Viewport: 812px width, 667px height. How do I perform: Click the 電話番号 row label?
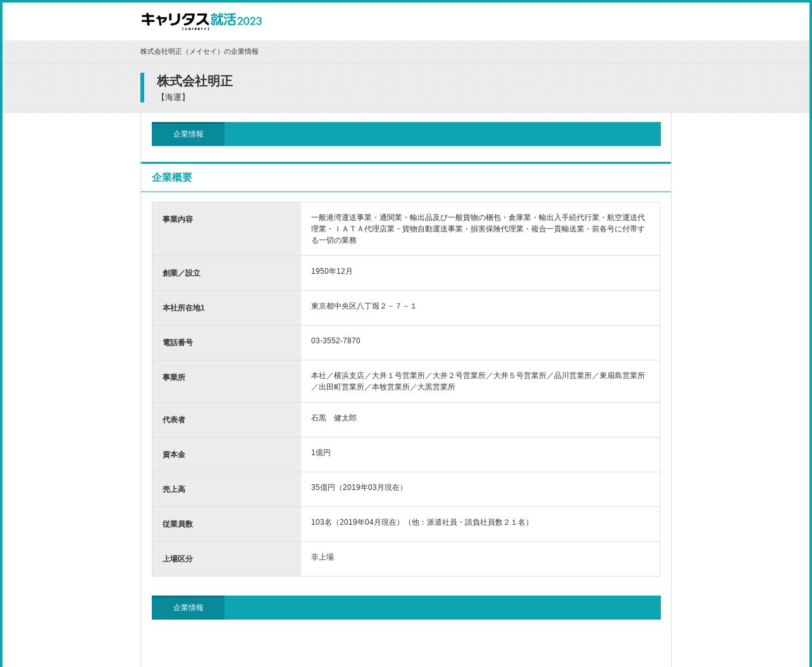tap(178, 343)
